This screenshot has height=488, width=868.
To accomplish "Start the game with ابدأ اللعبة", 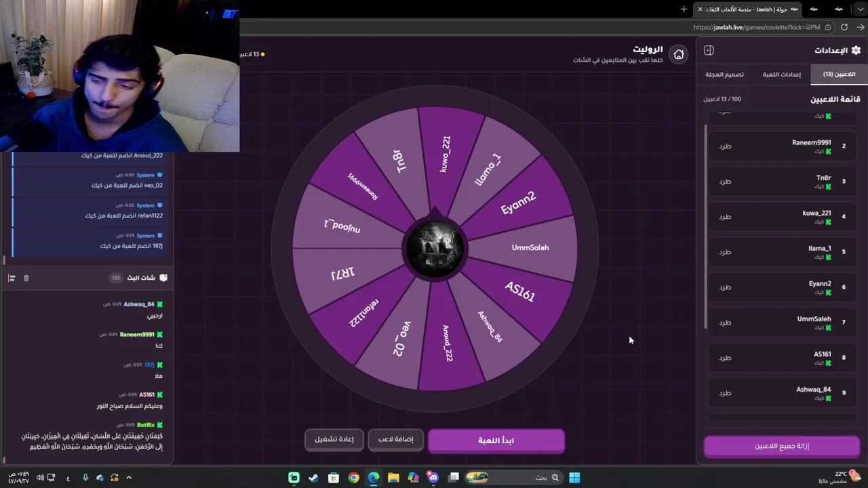I will point(496,441).
